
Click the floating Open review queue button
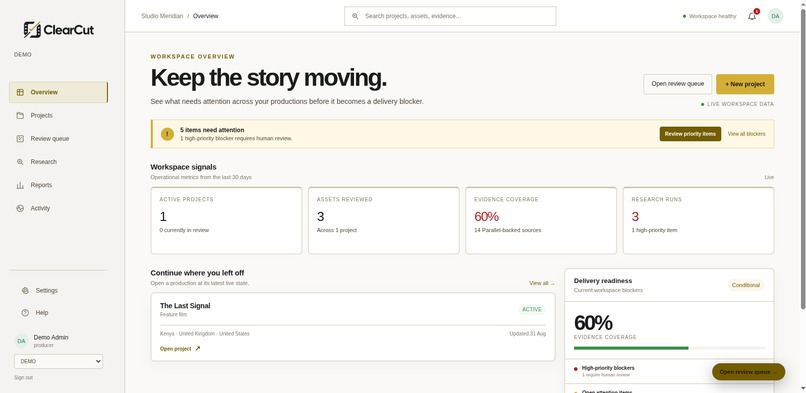tap(748, 372)
